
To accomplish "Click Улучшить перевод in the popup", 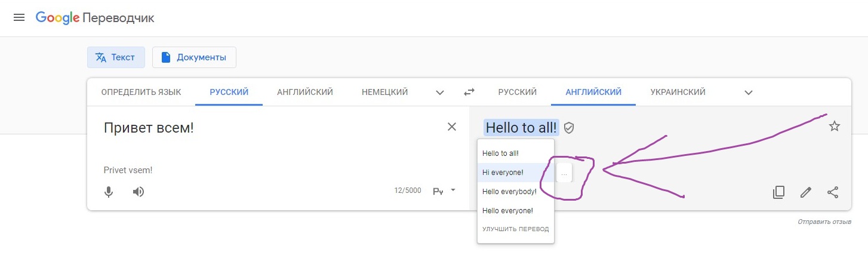I will [516, 229].
